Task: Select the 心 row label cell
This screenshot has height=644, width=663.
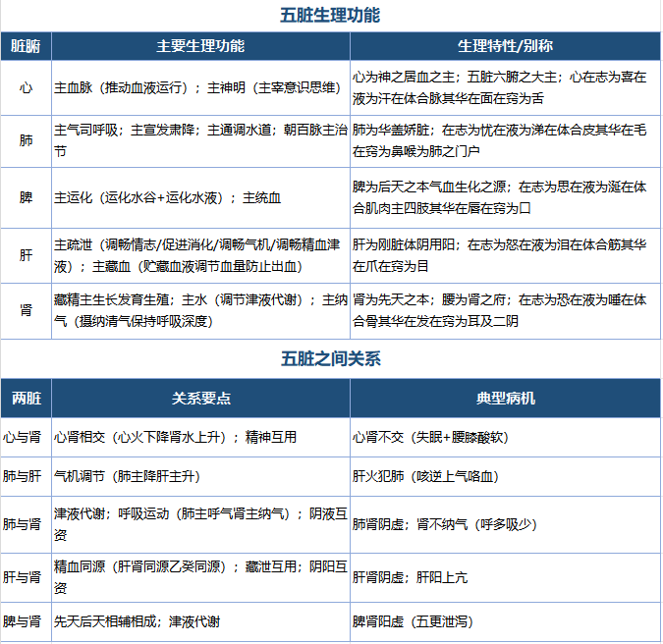Action: (x=26, y=88)
